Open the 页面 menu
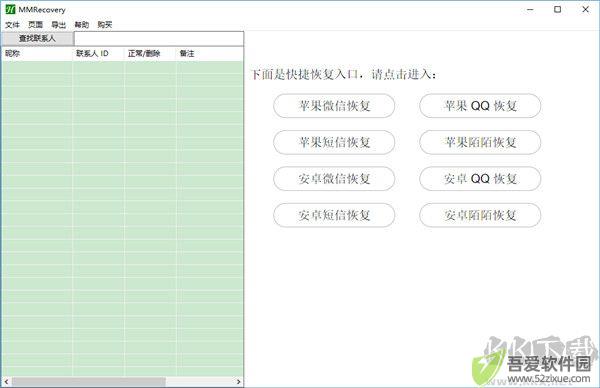Viewport: 600px width, 388px height. tap(36, 25)
